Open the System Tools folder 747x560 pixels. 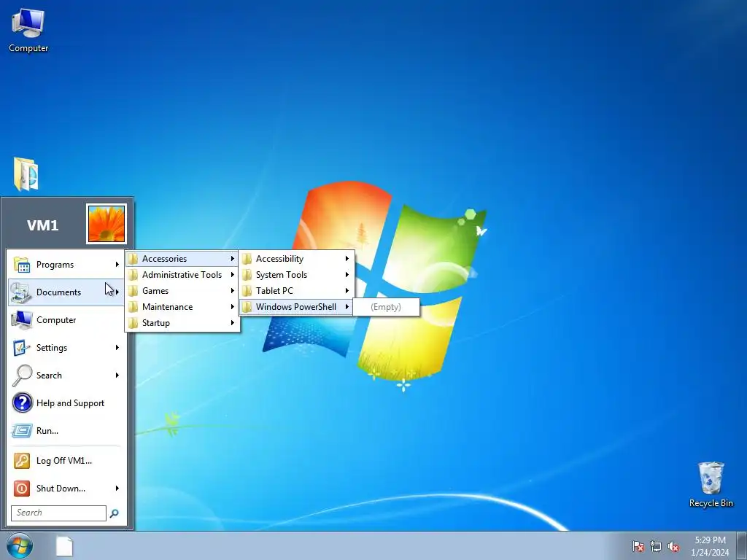296,275
